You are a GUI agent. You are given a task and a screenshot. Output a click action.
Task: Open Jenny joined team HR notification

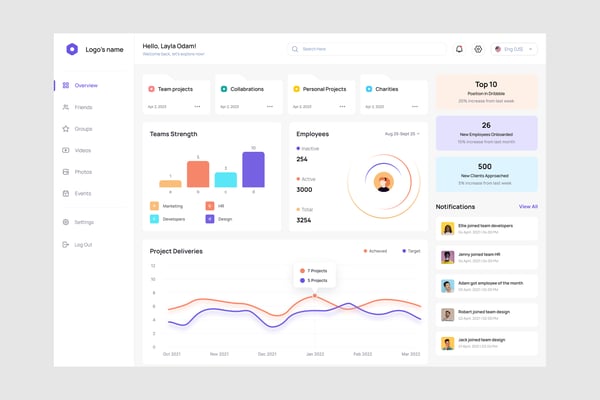coord(486,257)
